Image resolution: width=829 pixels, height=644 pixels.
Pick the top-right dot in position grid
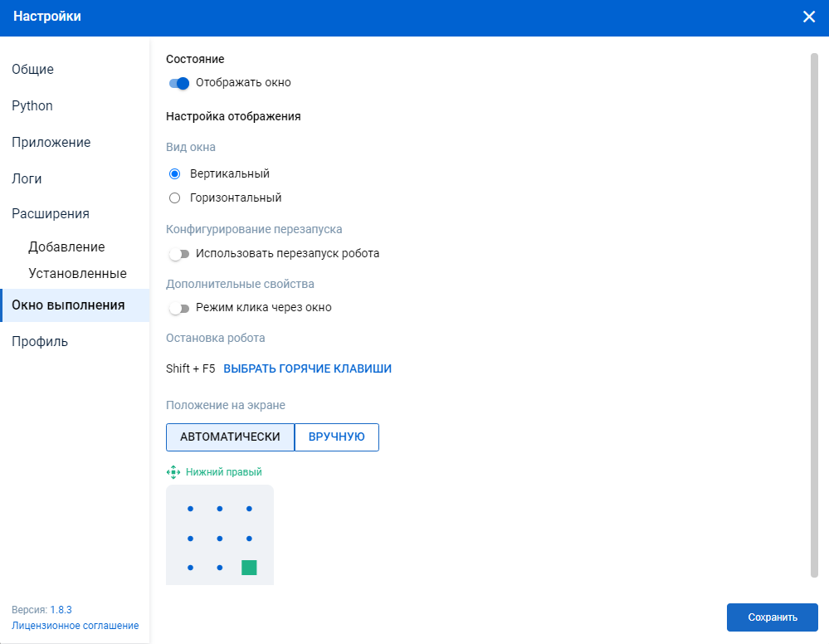249,509
